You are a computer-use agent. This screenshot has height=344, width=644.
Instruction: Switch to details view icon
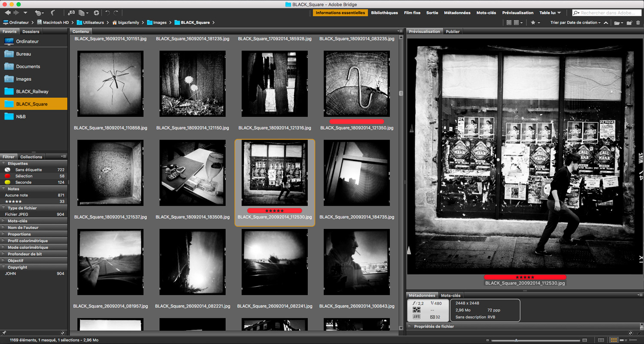[x=623, y=340]
